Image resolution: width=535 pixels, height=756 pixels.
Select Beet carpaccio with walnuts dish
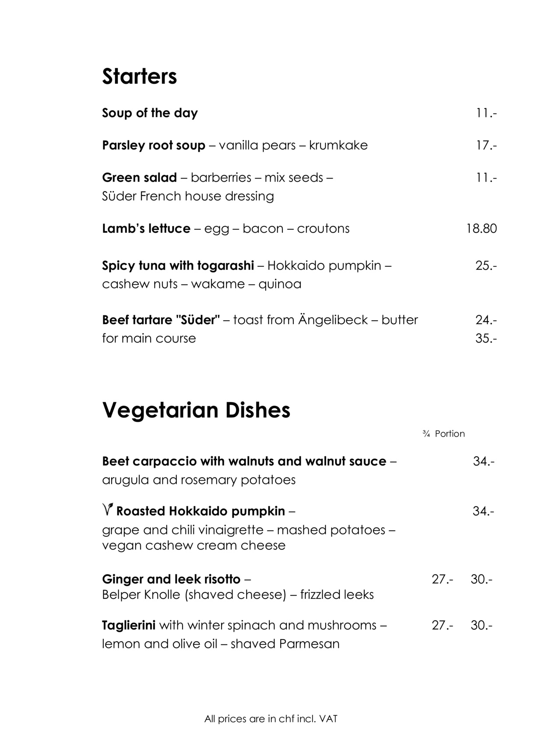[244, 461]
